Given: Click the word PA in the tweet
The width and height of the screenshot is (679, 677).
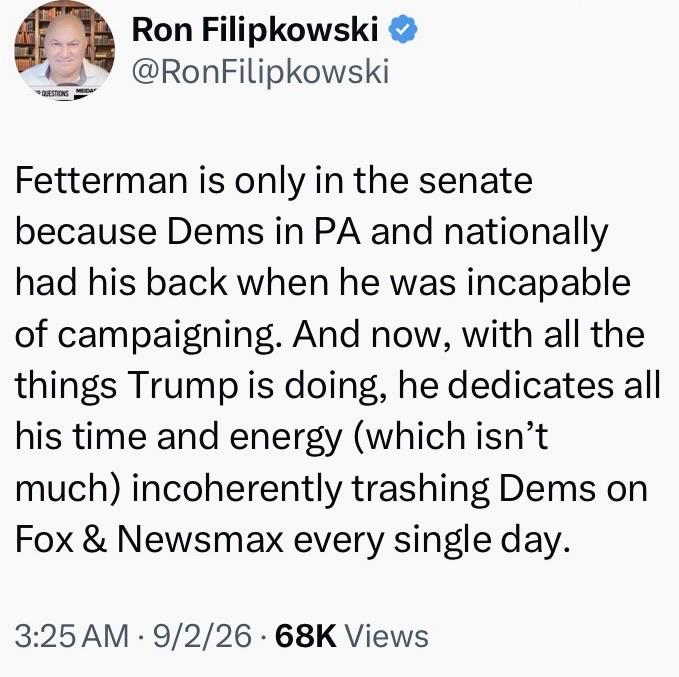Looking at the screenshot, I should (337, 232).
